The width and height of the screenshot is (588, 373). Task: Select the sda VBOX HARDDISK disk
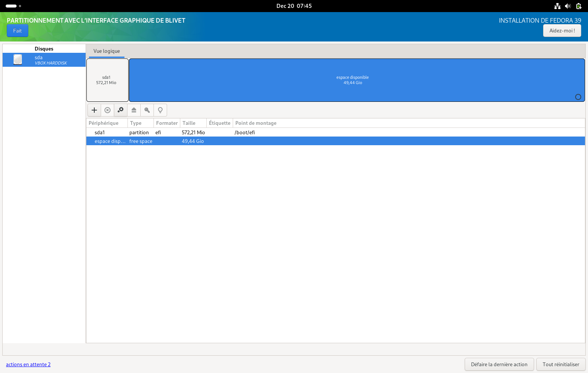pos(44,60)
